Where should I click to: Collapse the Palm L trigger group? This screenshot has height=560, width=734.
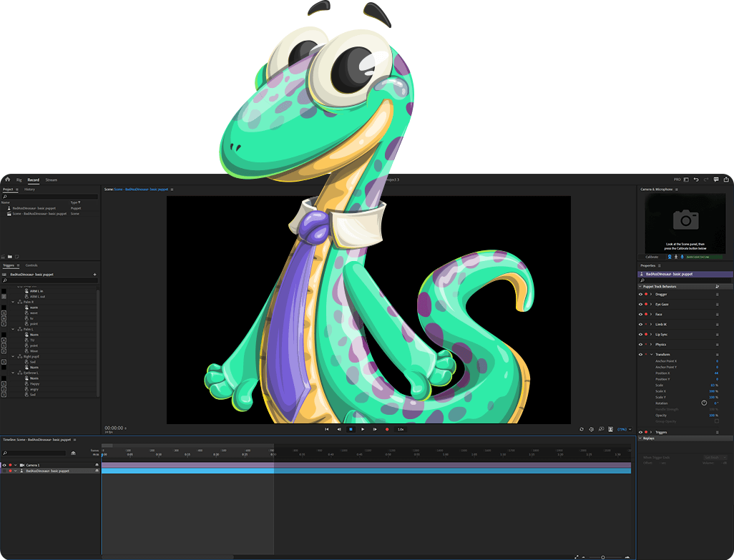(12, 329)
